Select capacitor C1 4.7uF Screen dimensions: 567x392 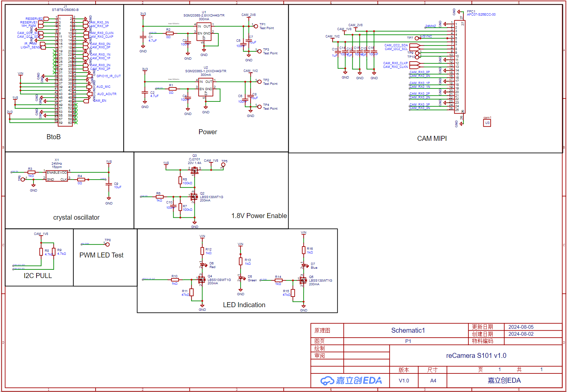pyautogui.click(x=143, y=37)
